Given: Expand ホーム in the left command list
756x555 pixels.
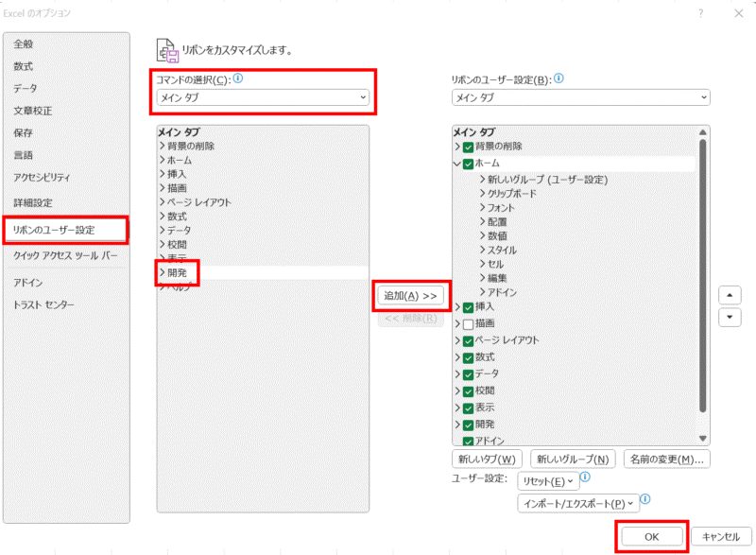Looking at the screenshot, I should click(163, 160).
